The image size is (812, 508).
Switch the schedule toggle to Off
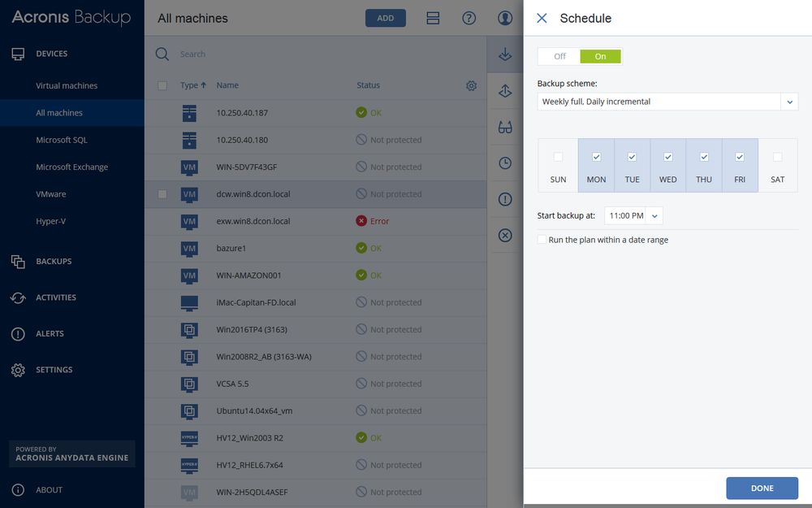(x=559, y=56)
